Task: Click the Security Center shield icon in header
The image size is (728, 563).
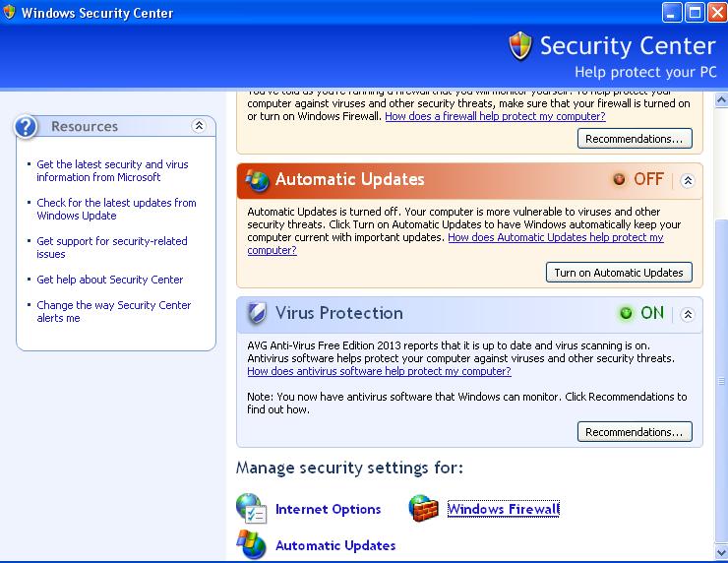Action: coord(520,45)
